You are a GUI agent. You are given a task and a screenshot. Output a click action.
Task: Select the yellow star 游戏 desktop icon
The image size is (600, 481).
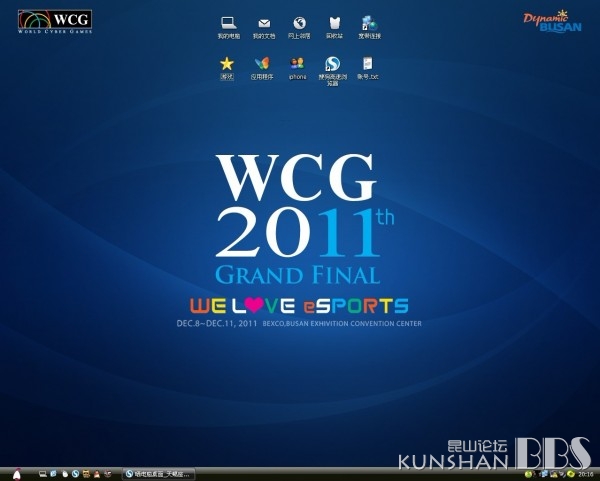tap(227, 69)
